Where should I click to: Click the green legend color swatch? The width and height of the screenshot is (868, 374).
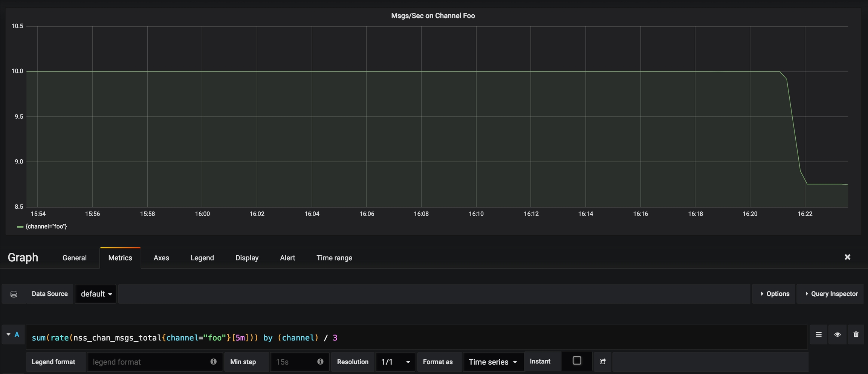[x=20, y=227]
